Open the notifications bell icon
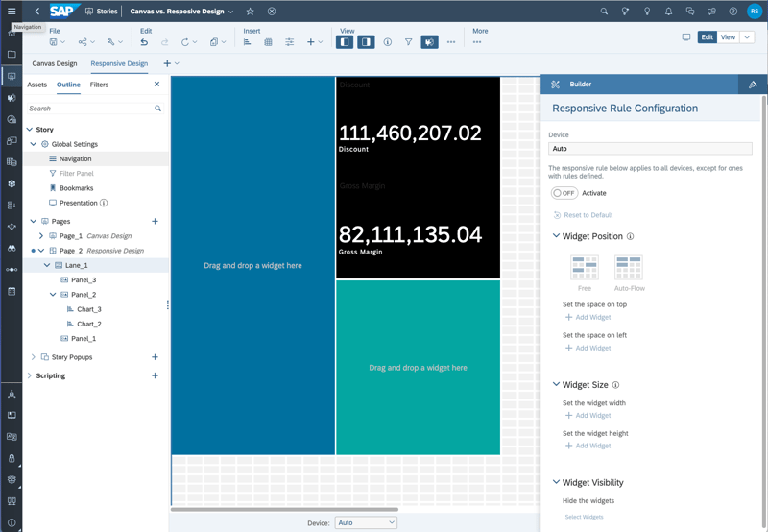The width and height of the screenshot is (768, 532). 668,12
